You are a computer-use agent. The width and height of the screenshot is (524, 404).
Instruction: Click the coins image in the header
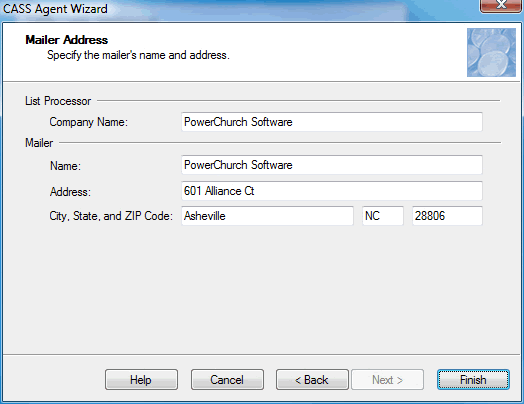click(491, 52)
